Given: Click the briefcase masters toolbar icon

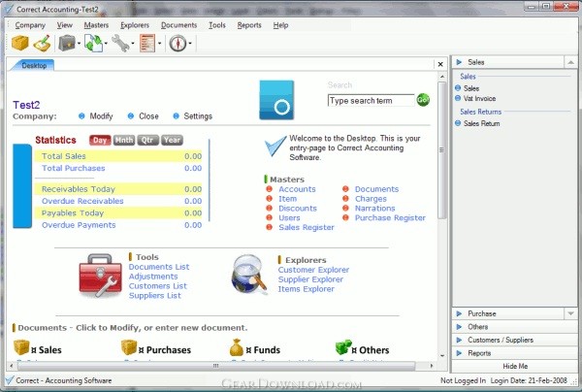Looking at the screenshot, I should click(x=67, y=43).
